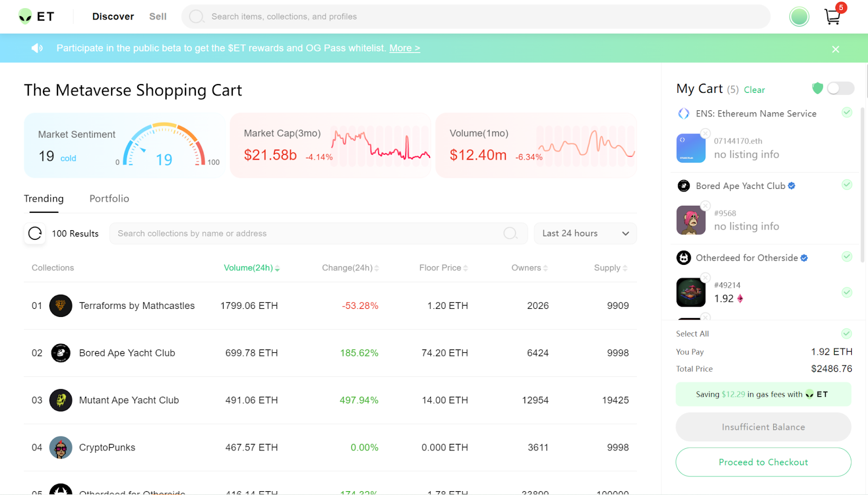The image size is (868, 495).
Task: Follow the More > link in the banner
Action: click(x=405, y=48)
